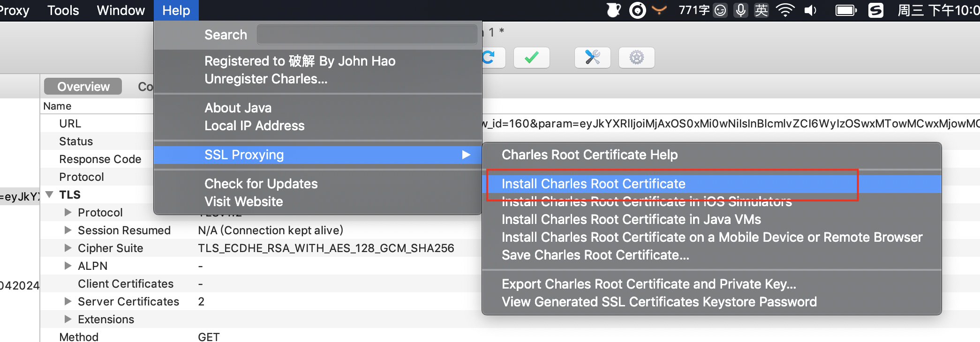Click the Help menu Search field
980x342 pixels.
[x=367, y=35]
